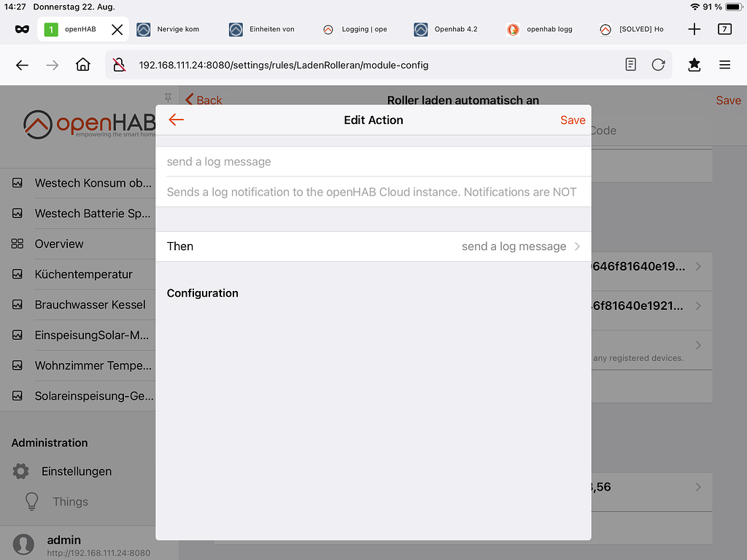Image resolution: width=747 pixels, height=560 pixels.
Task: Click the tab overview showing 7 tabs
Action: [724, 28]
